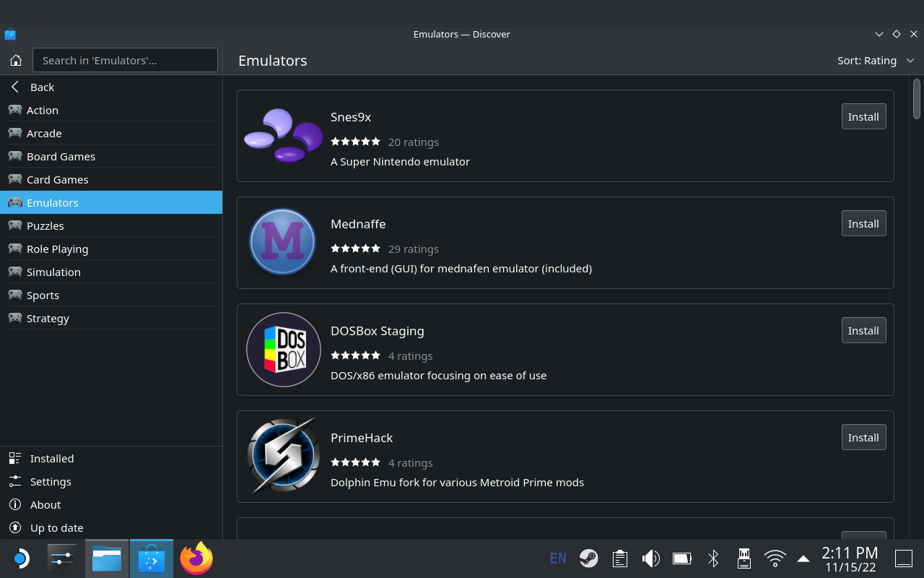Click the Mednaffe app icon

point(282,241)
